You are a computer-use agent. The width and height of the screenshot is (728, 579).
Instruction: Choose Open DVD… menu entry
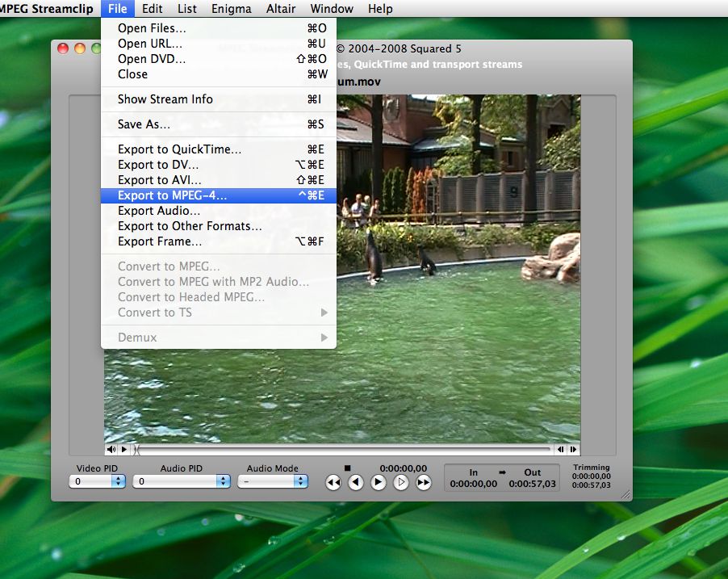tap(218, 59)
